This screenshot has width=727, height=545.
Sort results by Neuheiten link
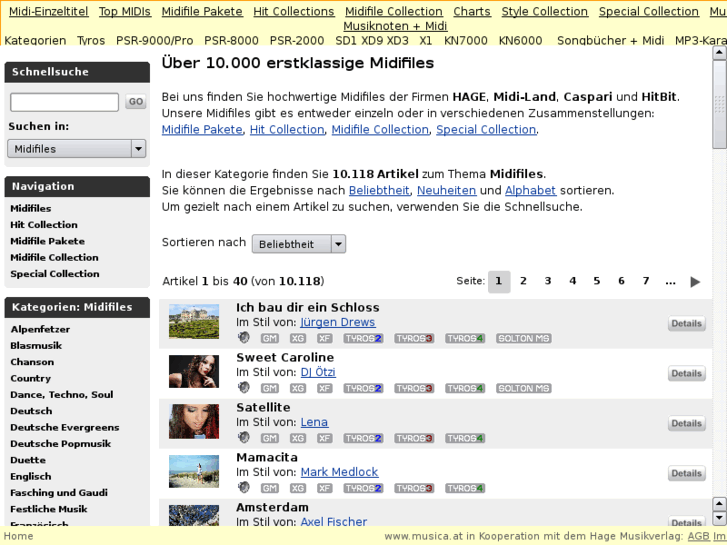[x=446, y=191]
